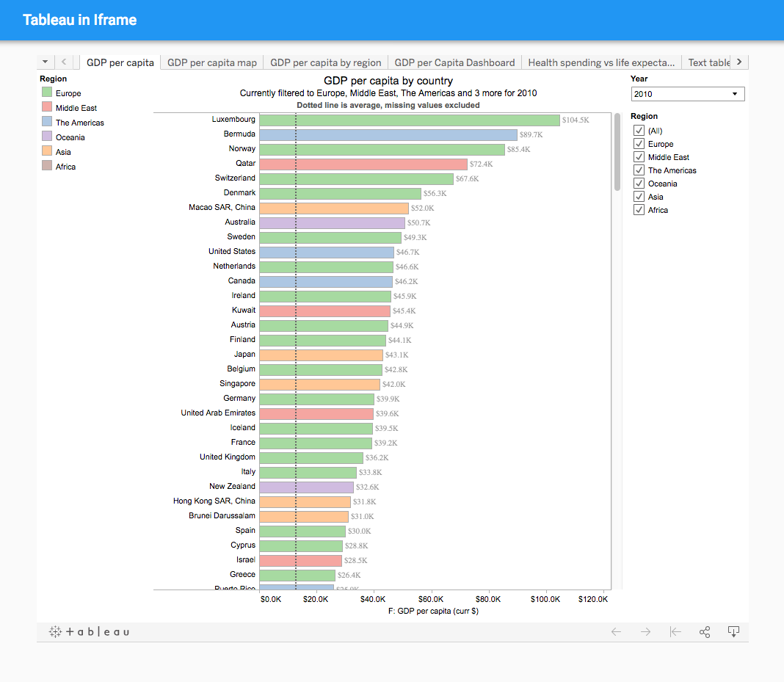Viewport: 784px width, 682px height.
Task: Toggle the (All) regions checkbox
Action: (639, 131)
